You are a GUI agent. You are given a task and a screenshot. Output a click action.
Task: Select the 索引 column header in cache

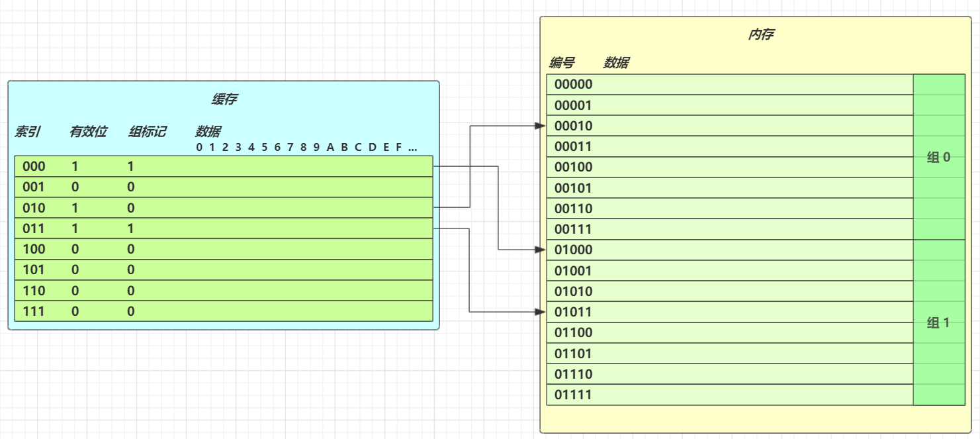coord(27,132)
